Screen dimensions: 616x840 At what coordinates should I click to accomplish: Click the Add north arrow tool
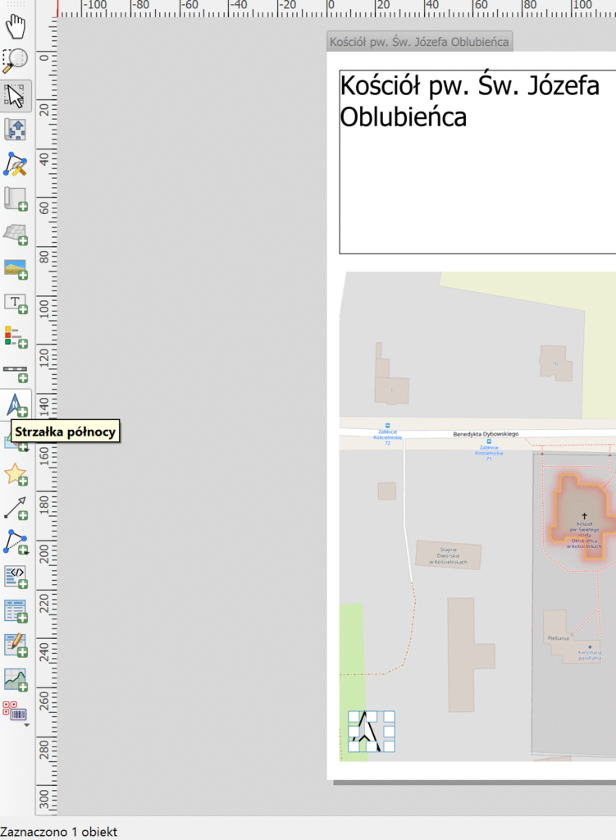coord(16,405)
